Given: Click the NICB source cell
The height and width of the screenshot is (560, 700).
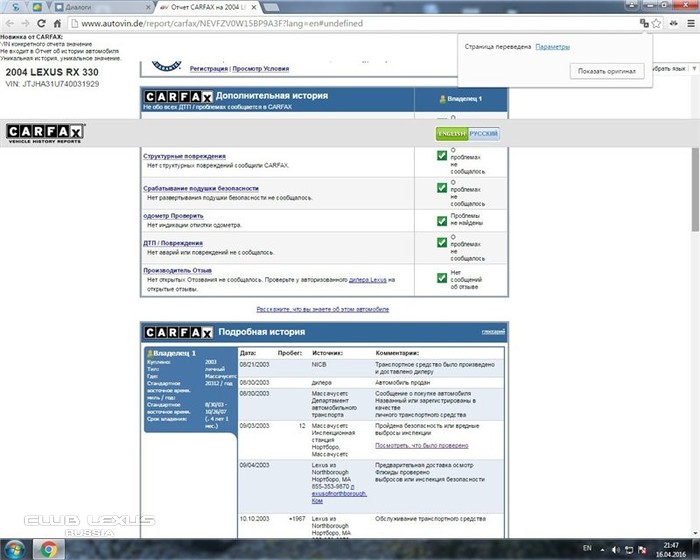Looking at the screenshot, I should pos(319,364).
